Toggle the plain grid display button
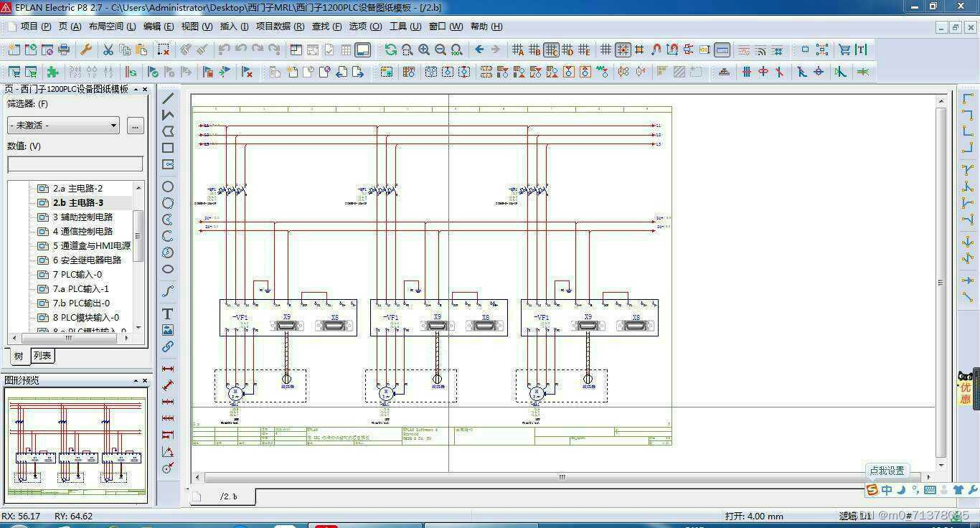 pos(606,49)
